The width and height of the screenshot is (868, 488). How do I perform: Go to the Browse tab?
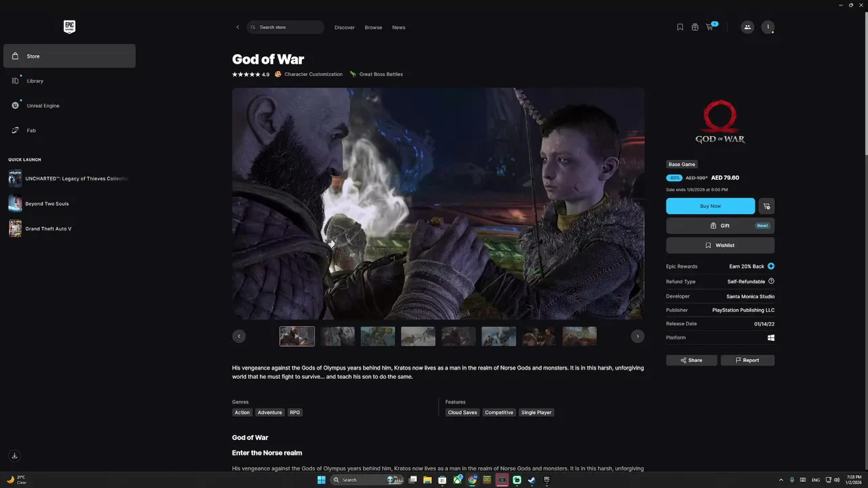click(x=374, y=27)
